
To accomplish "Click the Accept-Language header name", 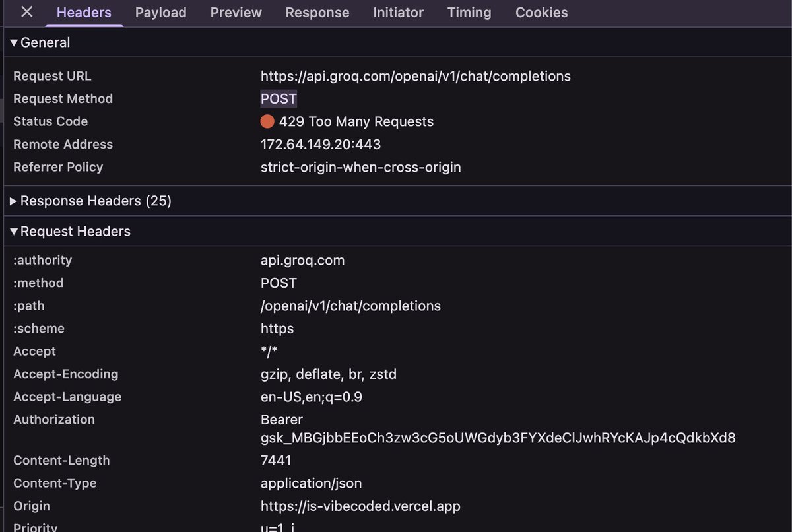I will 67,397.
